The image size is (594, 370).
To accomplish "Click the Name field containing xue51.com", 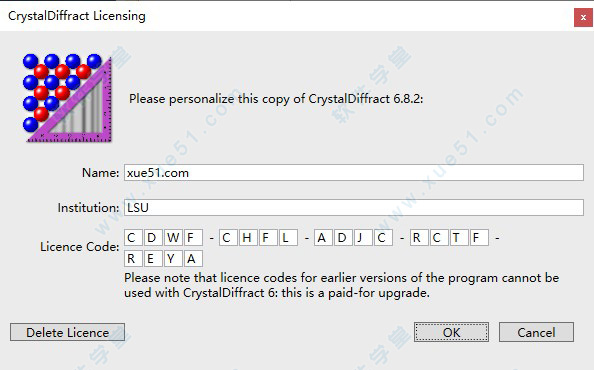I will pyautogui.click(x=353, y=173).
